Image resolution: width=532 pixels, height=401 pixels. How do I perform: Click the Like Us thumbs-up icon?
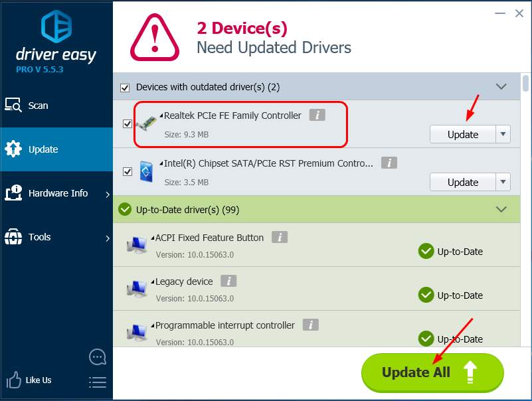pos(13,380)
